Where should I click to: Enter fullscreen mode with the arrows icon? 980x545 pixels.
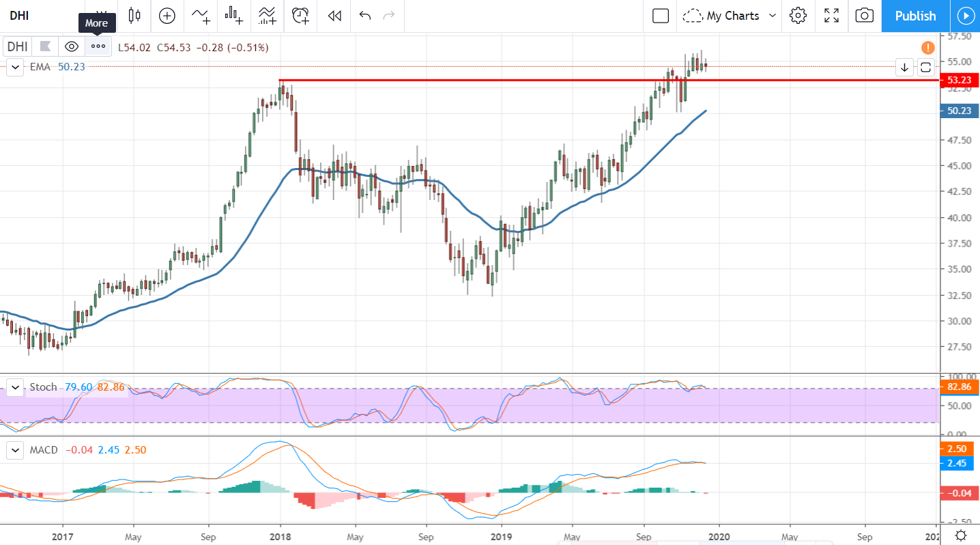point(831,16)
